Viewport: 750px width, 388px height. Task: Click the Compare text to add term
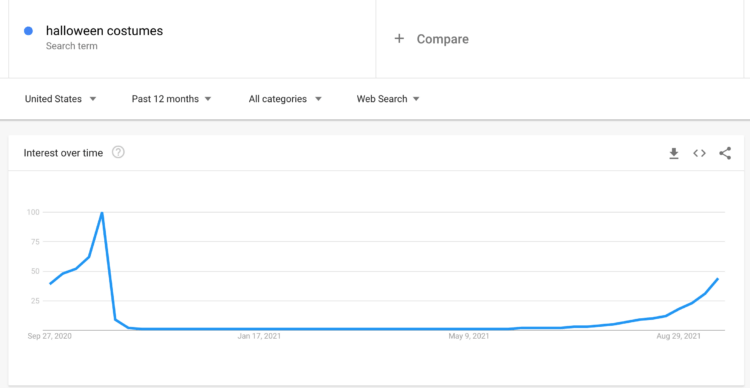point(442,39)
